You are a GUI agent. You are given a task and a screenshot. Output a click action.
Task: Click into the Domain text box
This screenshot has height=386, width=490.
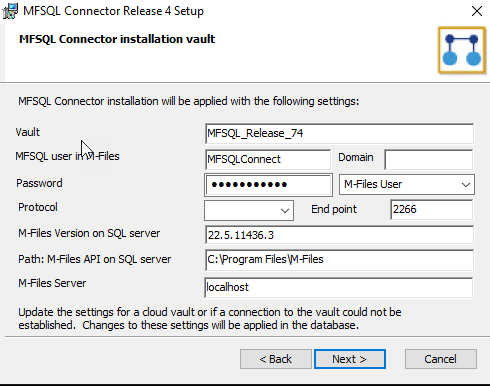pyautogui.click(x=429, y=159)
